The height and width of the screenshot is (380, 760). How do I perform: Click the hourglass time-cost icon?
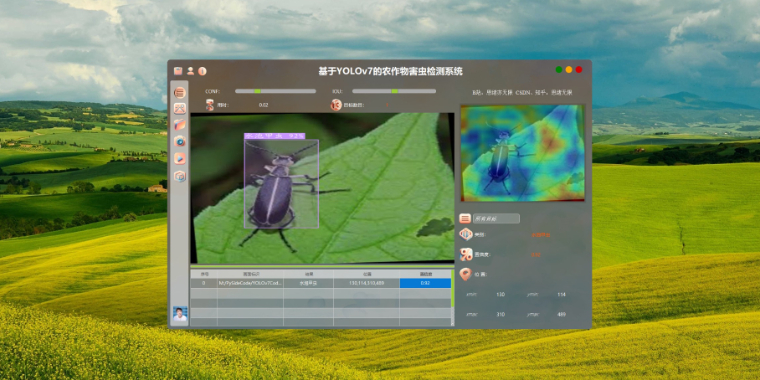click(209, 105)
